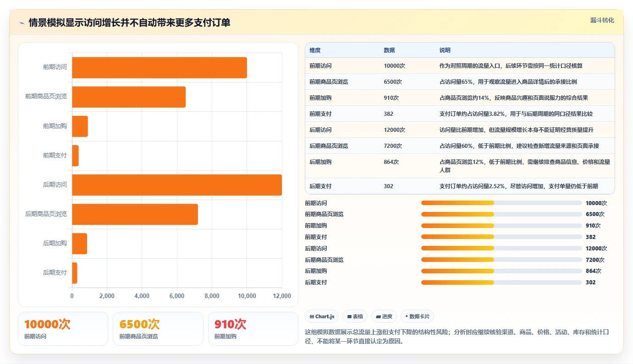
Task: Click the description starting 占访问量65%
Action: [508, 82]
